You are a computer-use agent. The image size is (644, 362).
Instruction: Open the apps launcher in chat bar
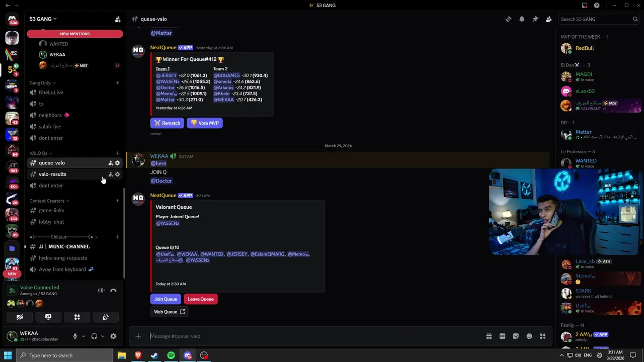pyautogui.click(x=542, y=336)
